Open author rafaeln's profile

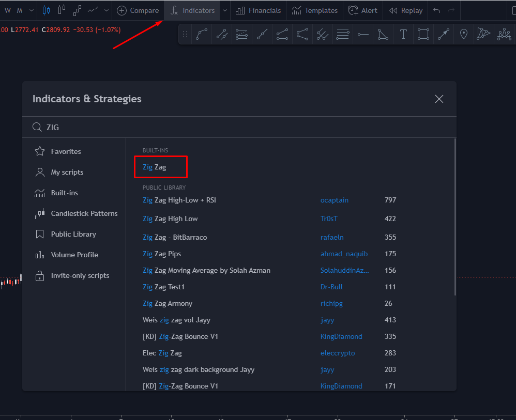click(x=332, y=237)
